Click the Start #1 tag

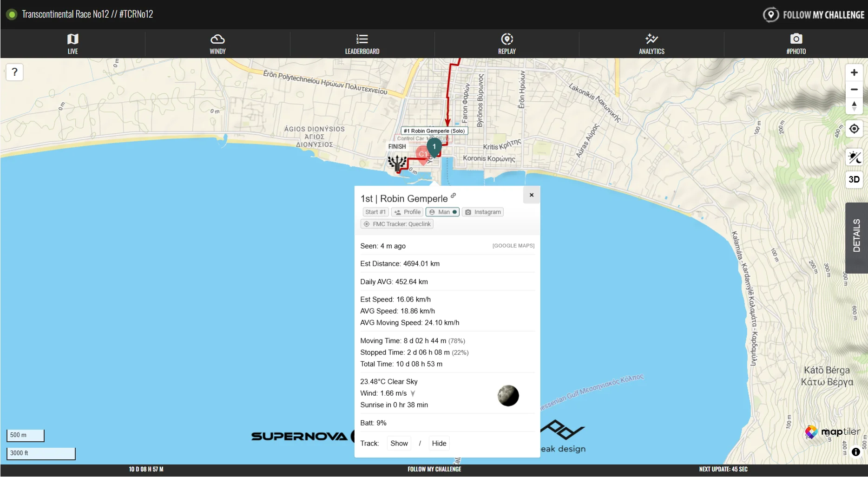tap(375, 212)
